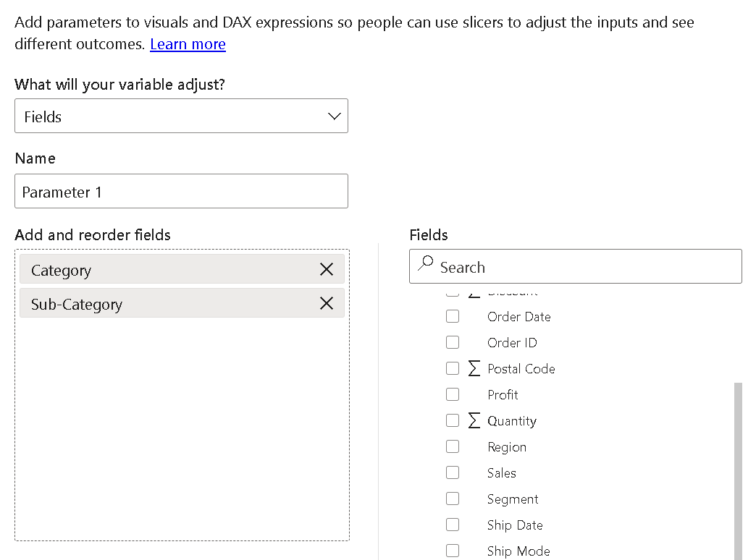Enable the Profit field checkbox
Image resolution: width=756 pixels, height=560 pixels.
[453, 394]
